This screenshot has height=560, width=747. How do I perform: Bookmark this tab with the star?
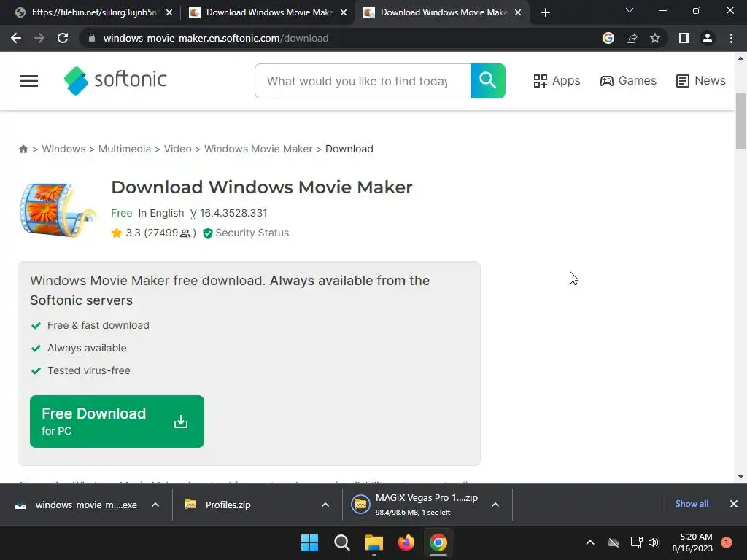655,38
